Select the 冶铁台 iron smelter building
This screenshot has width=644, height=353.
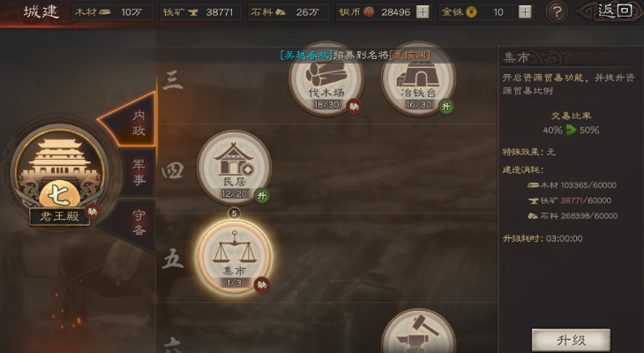[x=418, y=78]
